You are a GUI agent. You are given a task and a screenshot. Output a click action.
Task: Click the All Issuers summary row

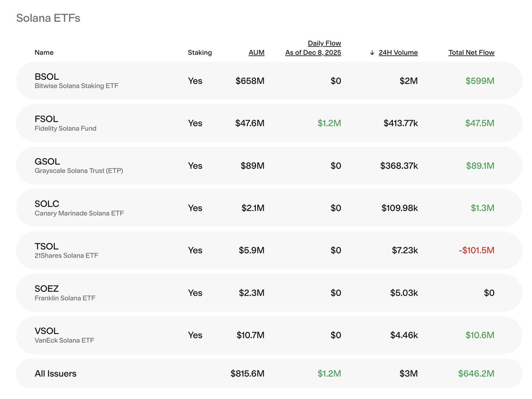(269, 373)
